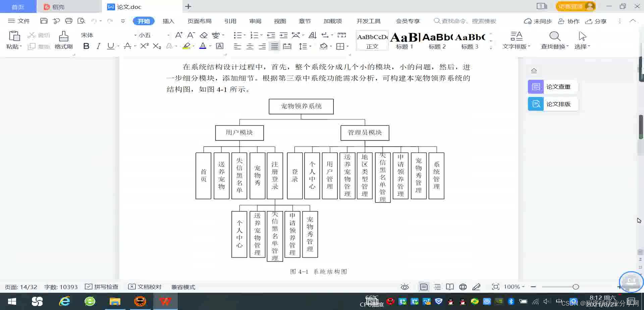
Task: Switch to the 首页 tab
Action: pos(18,7)
